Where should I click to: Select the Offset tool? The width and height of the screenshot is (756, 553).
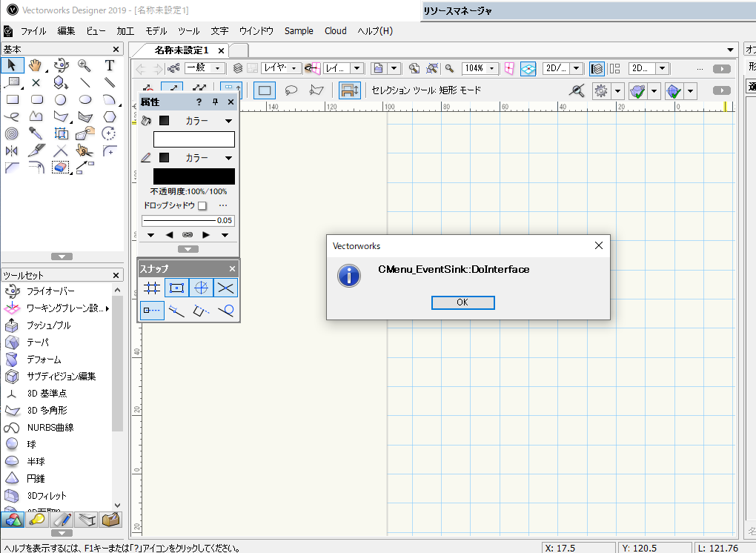pos(36,168)
